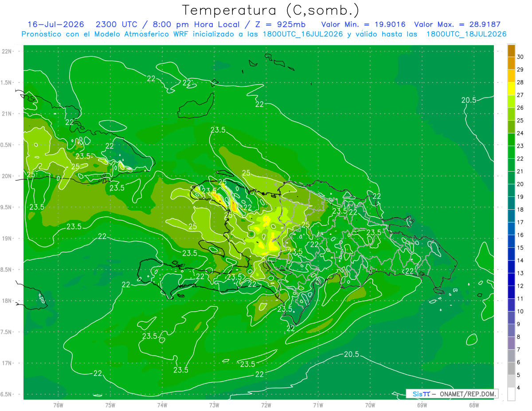
Task: Click the 71W longitude axis label
Action: [318, 405]
